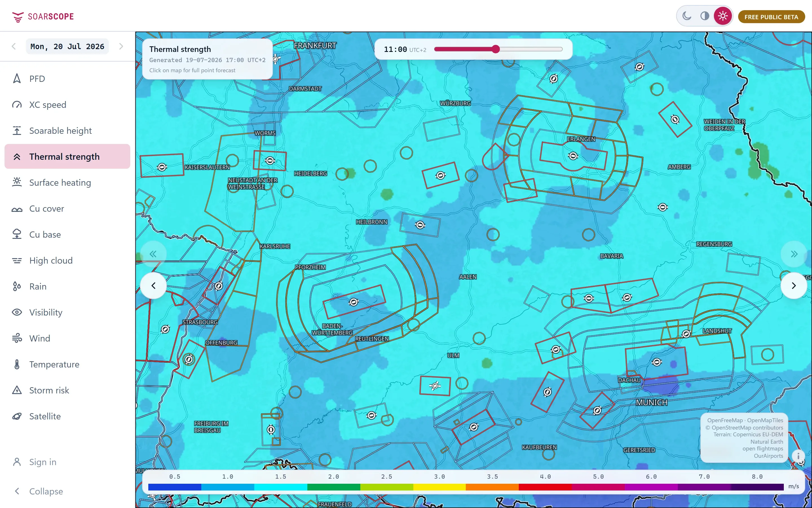Image resolution: width=812 pixels, height=508 pixels.
Task: Click the HEILBRONN map label
Action: coord(371,222)
